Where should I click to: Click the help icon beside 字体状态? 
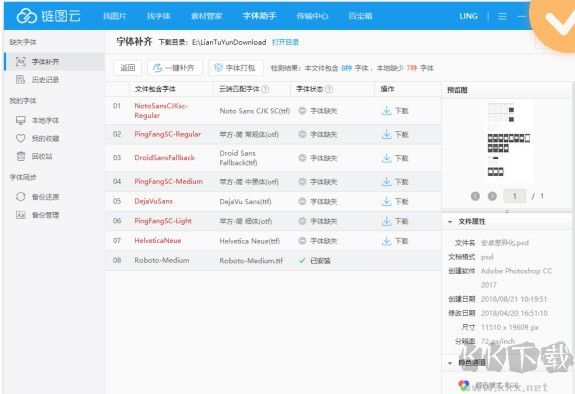(329, 89)
